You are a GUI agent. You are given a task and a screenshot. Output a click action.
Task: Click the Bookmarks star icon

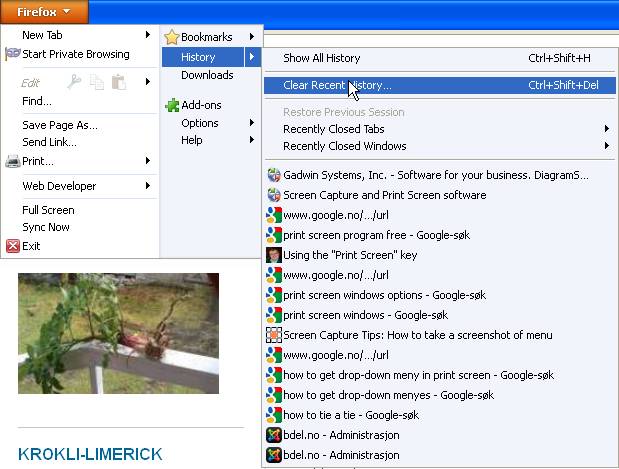click(172, 37)
